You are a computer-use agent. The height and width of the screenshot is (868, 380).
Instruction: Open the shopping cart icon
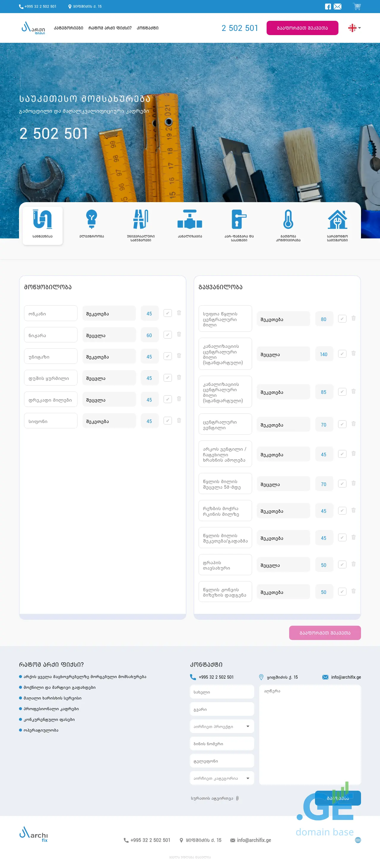pos(357,7)
